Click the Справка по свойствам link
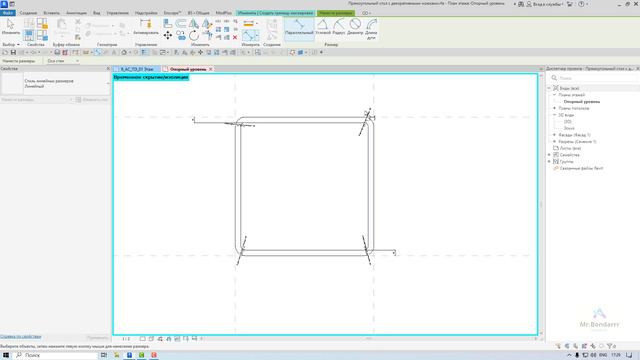Viewport: 640px width, 360px height. pyautogui.click(x=20, y=337)
